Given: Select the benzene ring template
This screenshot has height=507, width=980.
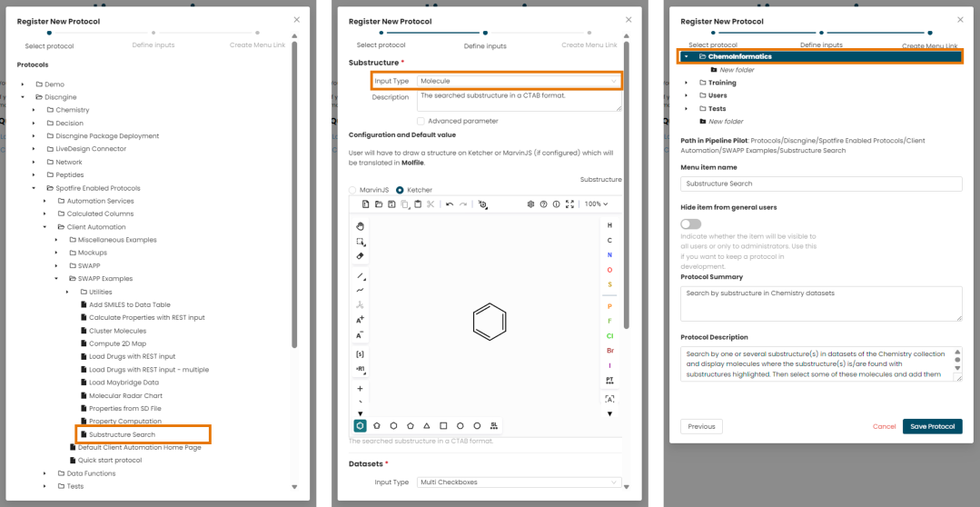Looking at the screenshot, I should click(360, 426).
